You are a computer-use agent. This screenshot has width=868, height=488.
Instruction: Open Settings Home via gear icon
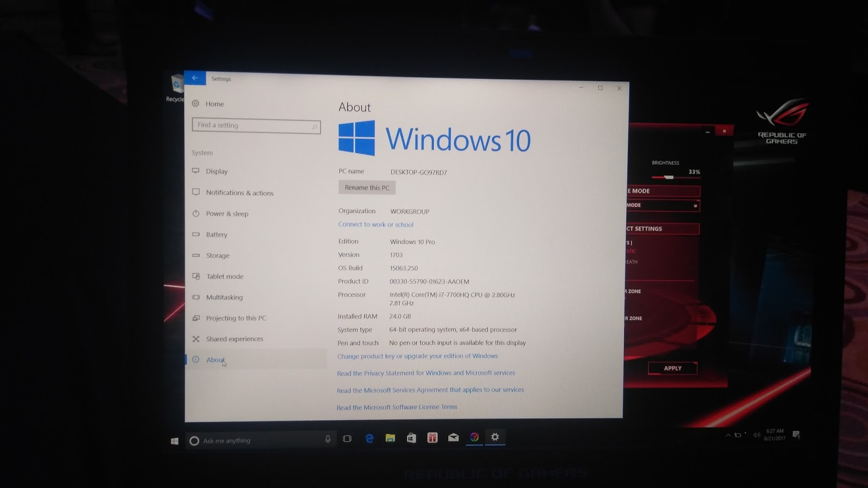coord(195,104)
